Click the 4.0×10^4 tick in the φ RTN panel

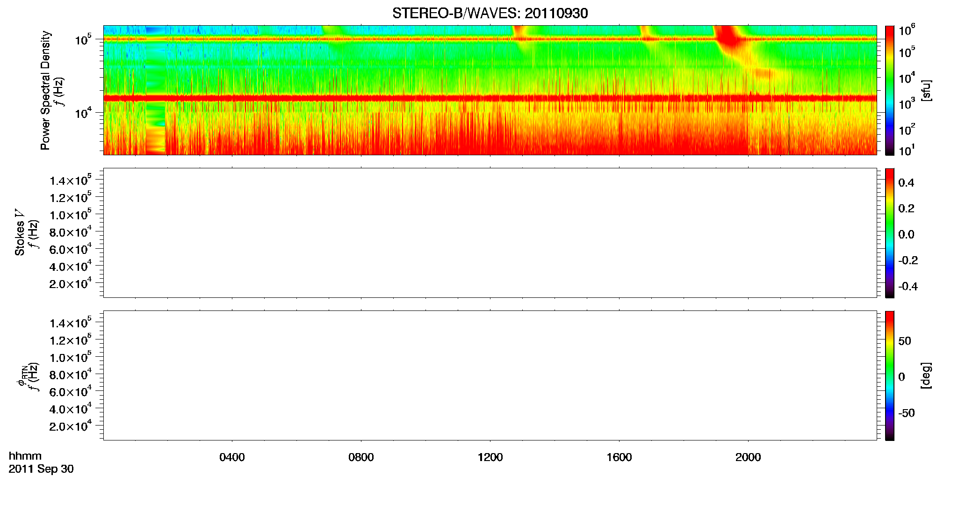70,409
